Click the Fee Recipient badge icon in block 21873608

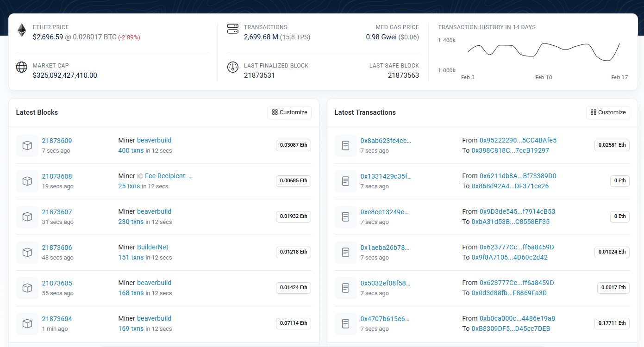(140, 176)
